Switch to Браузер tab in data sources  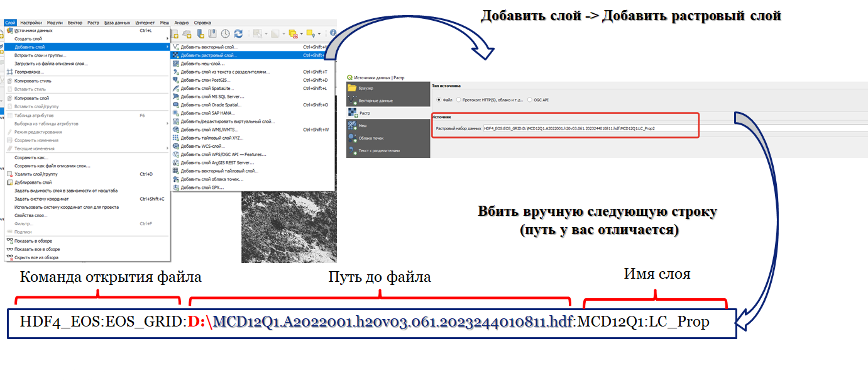pyautogui.click(x=388, y=88)
